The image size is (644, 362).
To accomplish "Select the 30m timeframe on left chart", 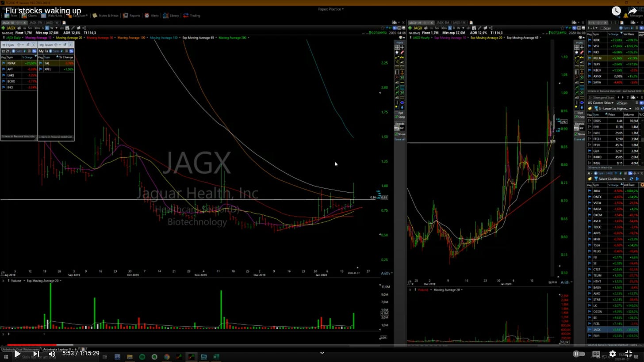I will 38,28.
